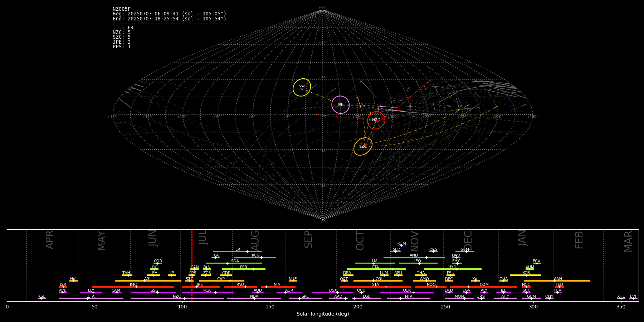644x322 pixels.
Task: Click the pink NZC bar in the timeline
Action: 177,298
